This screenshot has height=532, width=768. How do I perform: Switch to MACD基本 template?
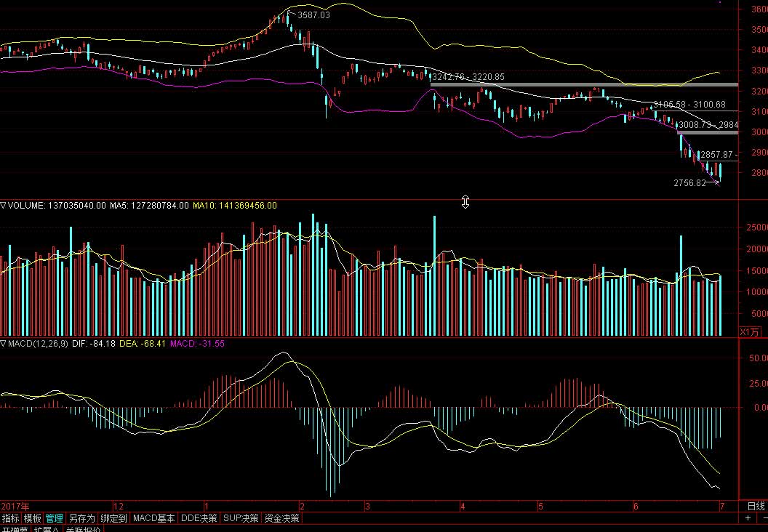point(153,518)
